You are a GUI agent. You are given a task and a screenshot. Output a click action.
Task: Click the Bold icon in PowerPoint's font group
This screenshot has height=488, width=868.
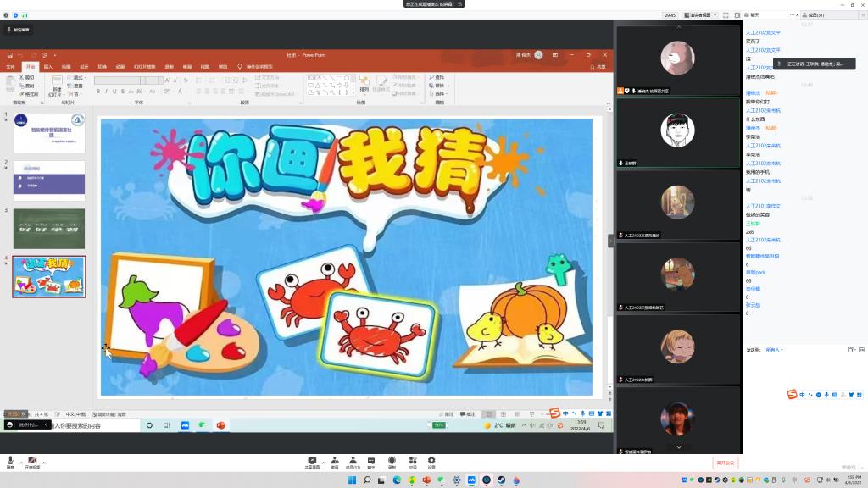(98, 91)
